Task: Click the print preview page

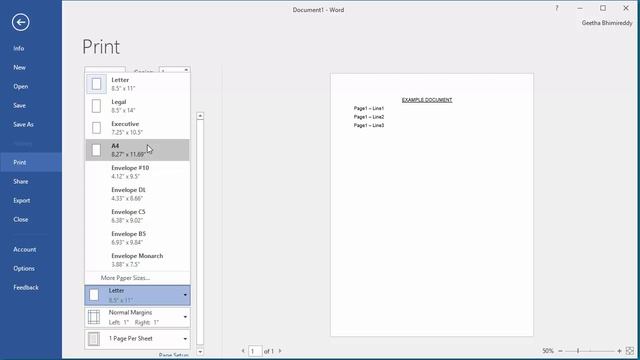Action: [x=432, y=205]
